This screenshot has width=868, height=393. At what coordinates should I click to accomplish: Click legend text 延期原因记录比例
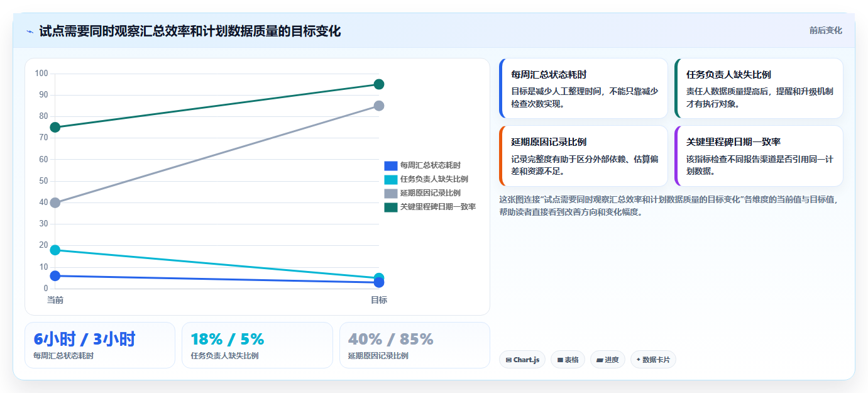coord(431,193)
